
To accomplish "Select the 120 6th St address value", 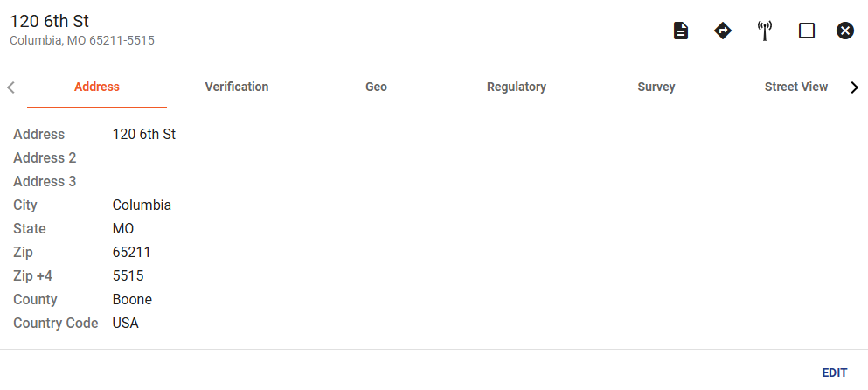I will 144,135.
